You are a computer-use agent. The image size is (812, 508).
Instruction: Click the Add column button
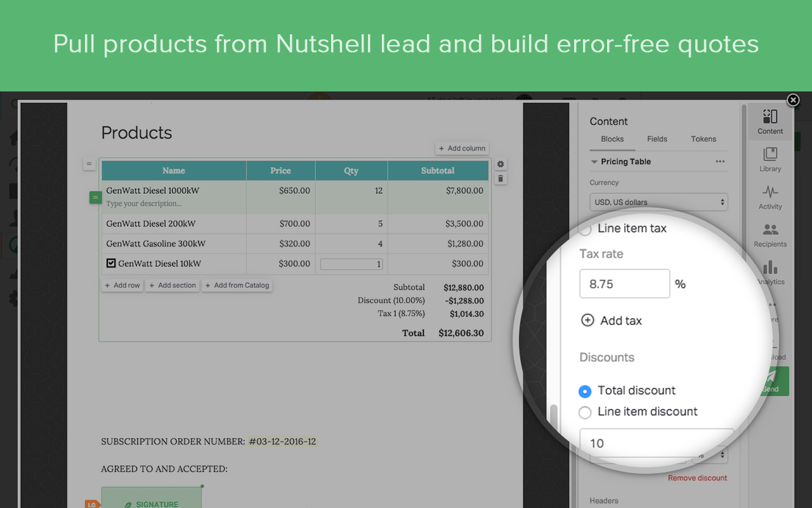point(462,148)
